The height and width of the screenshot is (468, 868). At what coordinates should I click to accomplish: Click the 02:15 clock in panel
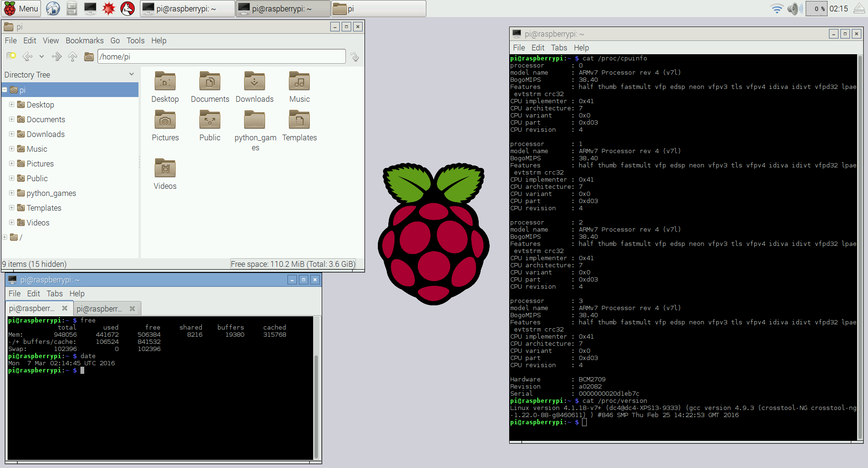pyautogui.click(x=838, y=9)
